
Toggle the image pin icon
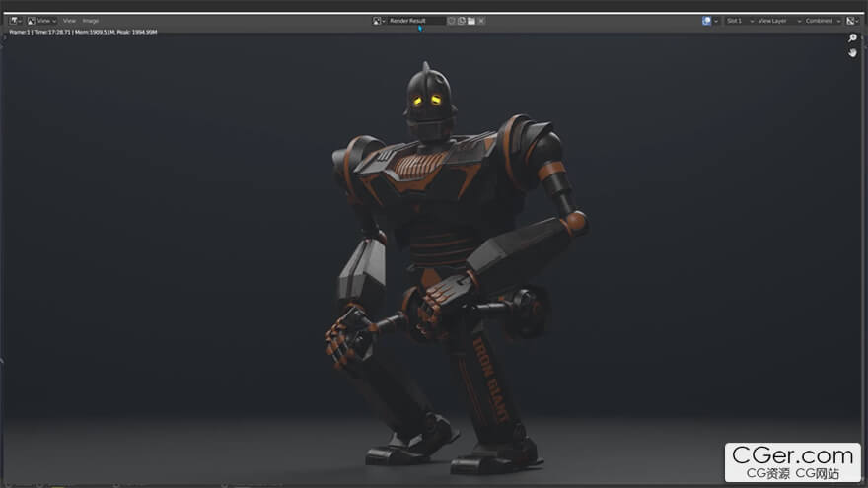[707, 21]
